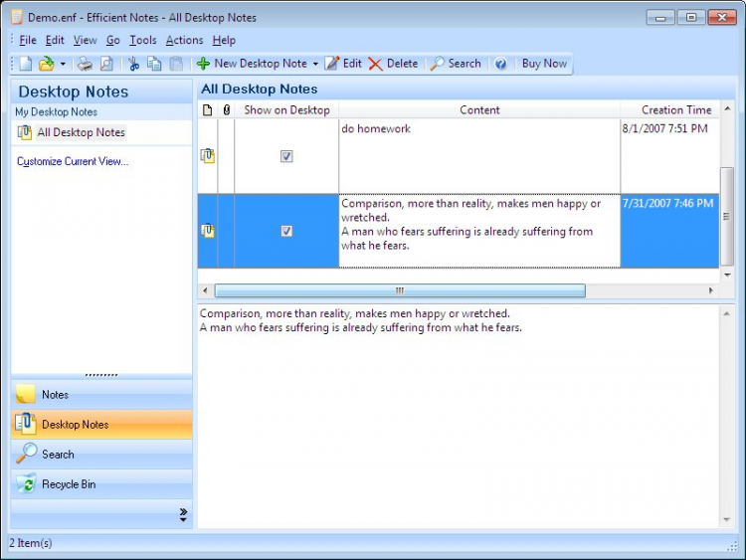This screenshot has width=746, height=560.
Task: Open the View menu
Action: point(86,40)
